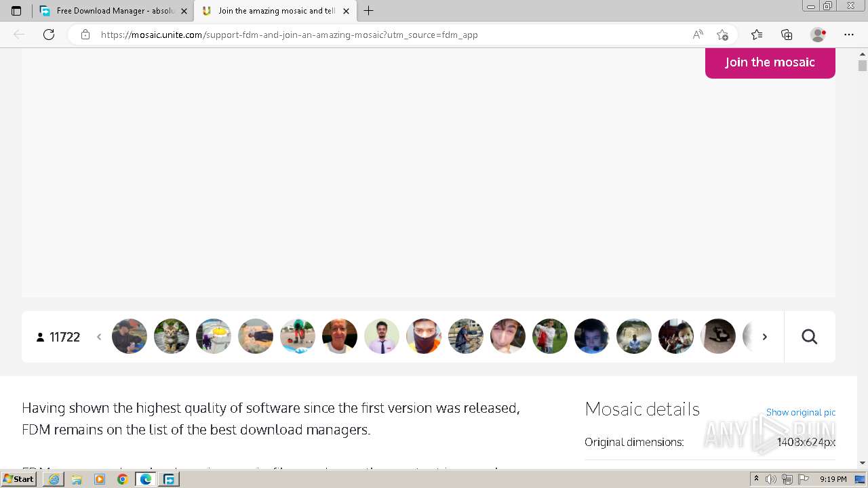The width and height of the screenshot is (868, 488).
Task: Go back to previous page
Action: [19, 35]
